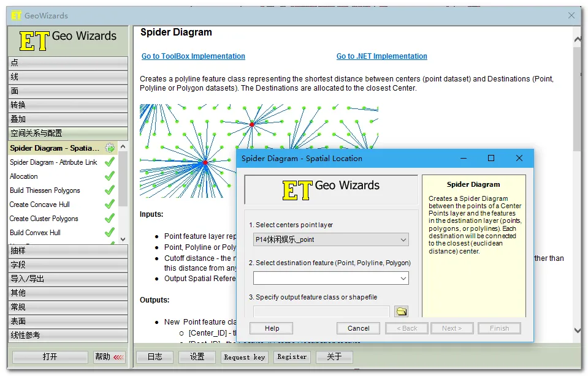Open the 线性参考 category
The width and height of the screenshot is (588, 376).
pos(68,335)
